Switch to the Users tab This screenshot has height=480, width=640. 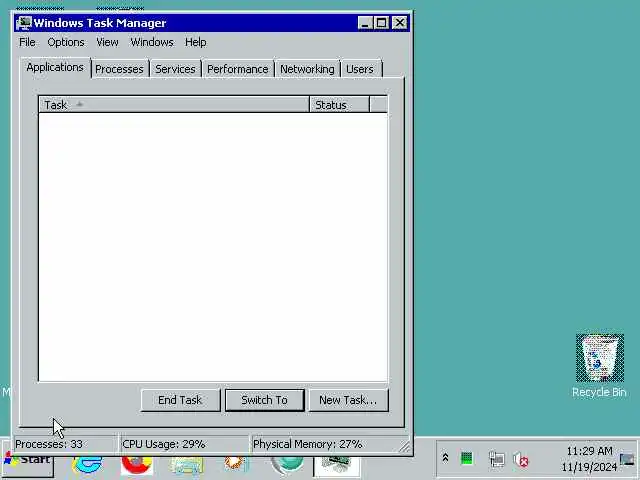click(360, 69)
